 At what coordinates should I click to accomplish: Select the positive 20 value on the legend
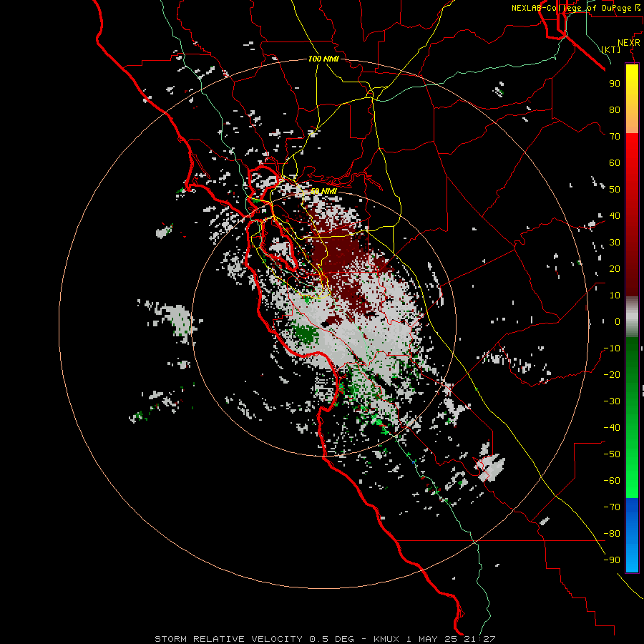615,268
